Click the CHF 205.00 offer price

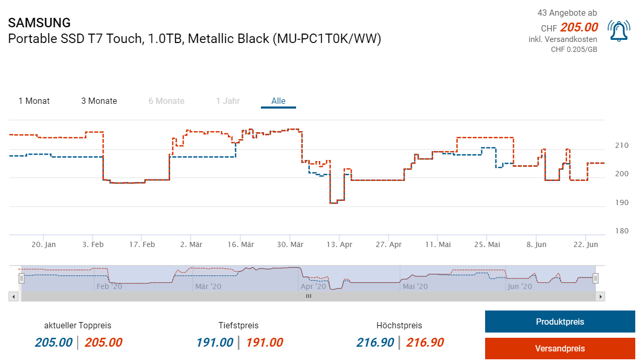579,27
